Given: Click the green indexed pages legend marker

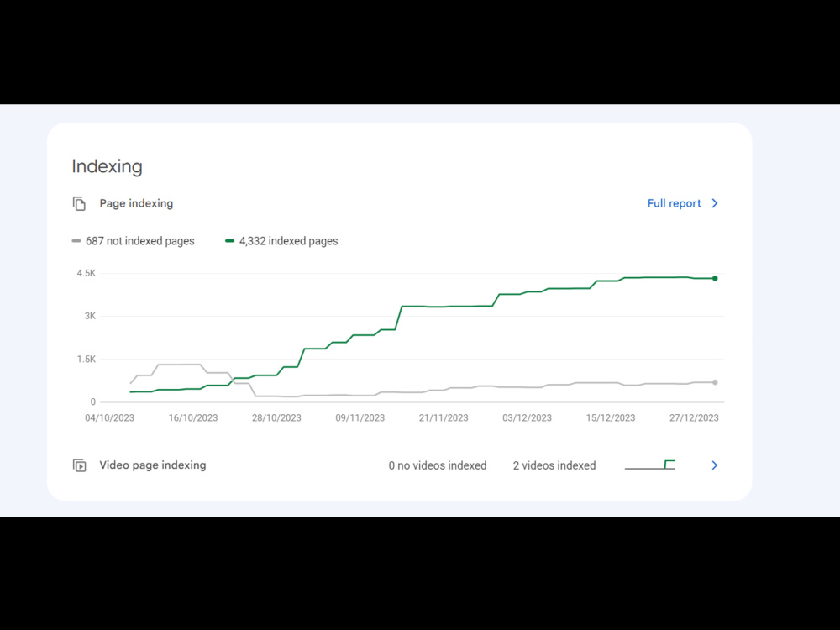Looking at the screenshot, I should (x=230, y=241).
